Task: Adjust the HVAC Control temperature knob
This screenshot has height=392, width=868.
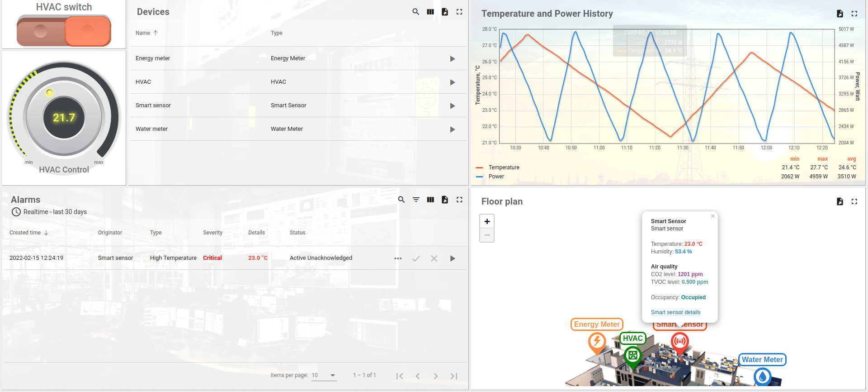Action: pyautogui.click(x=64, y=117)
